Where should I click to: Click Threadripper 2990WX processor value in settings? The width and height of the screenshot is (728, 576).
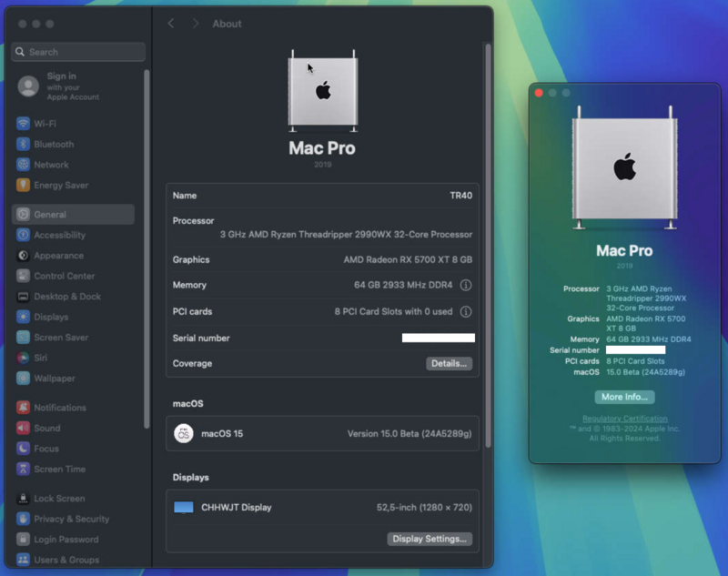pos(346,235)
